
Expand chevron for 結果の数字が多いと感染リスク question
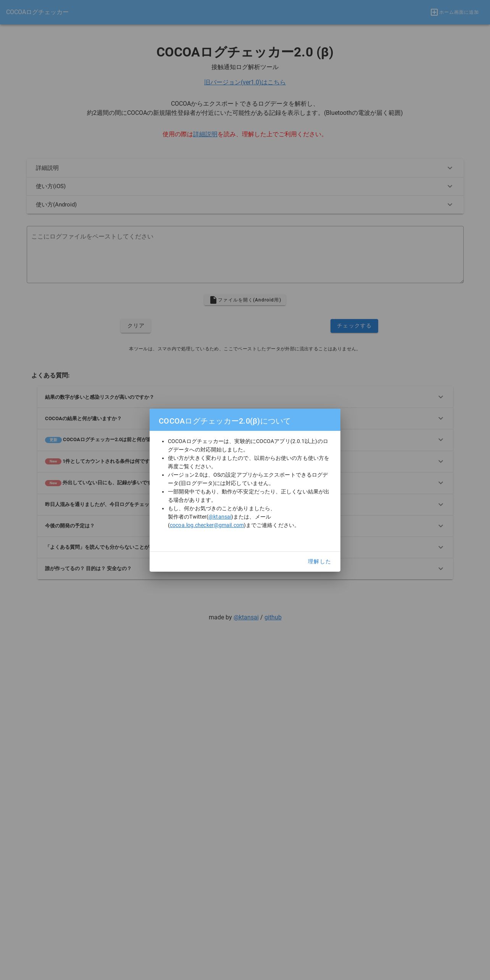click(x=441, y=397)
